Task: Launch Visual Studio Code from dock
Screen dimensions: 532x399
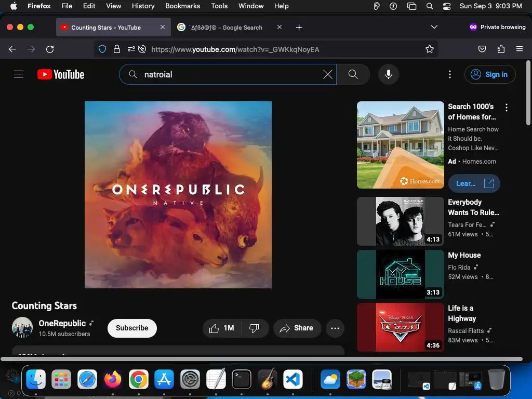Action: (x=293, y=379)
